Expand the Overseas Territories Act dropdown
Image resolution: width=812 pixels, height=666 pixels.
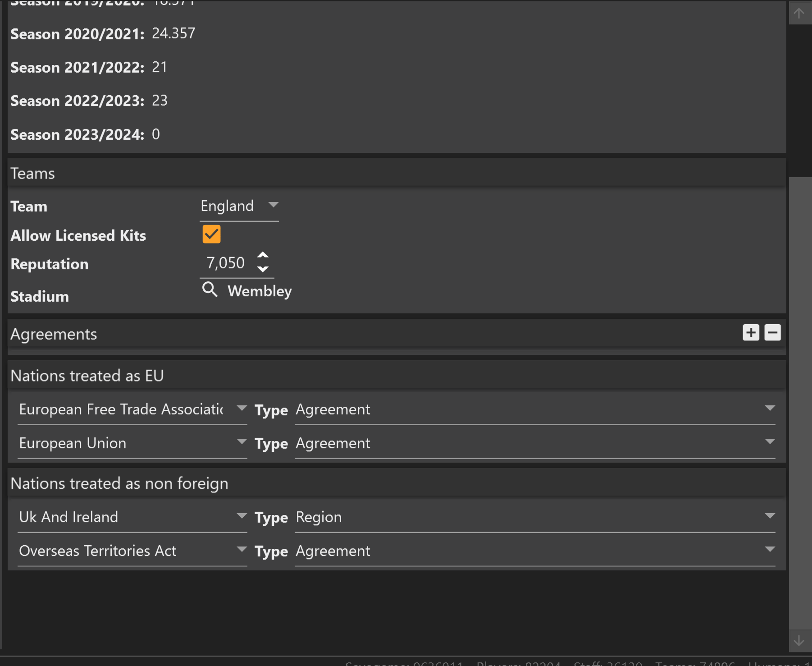pos(132,551)
